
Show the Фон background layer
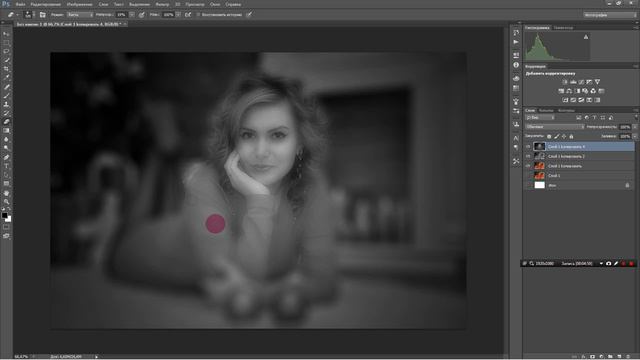pyautogui.click(x=528, y=185)
